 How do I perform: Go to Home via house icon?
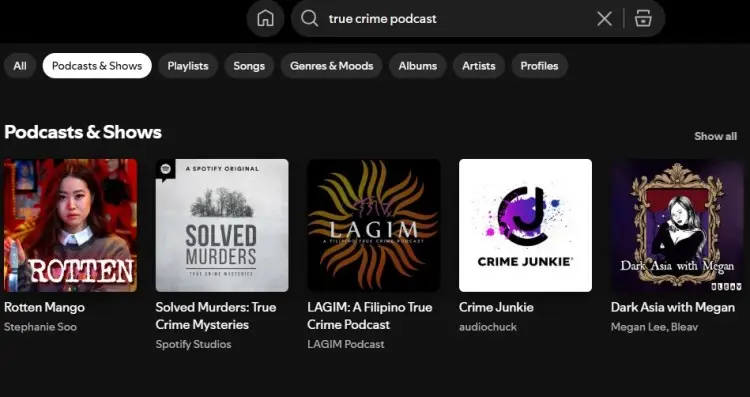tap(265, 19)
